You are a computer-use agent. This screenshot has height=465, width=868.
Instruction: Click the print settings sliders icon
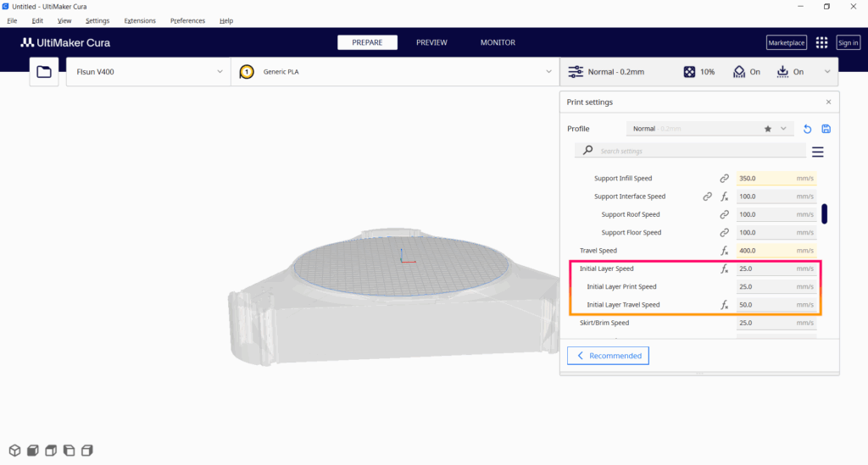click(x=576, y=72)
